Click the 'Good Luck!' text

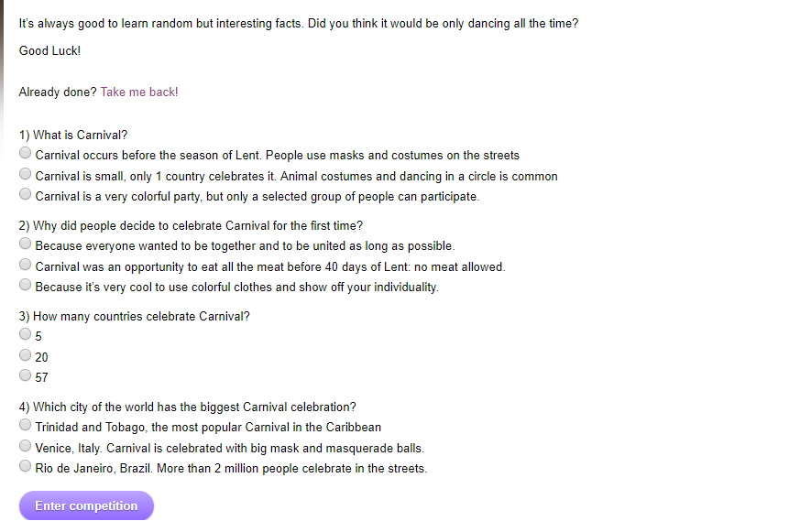49,50
